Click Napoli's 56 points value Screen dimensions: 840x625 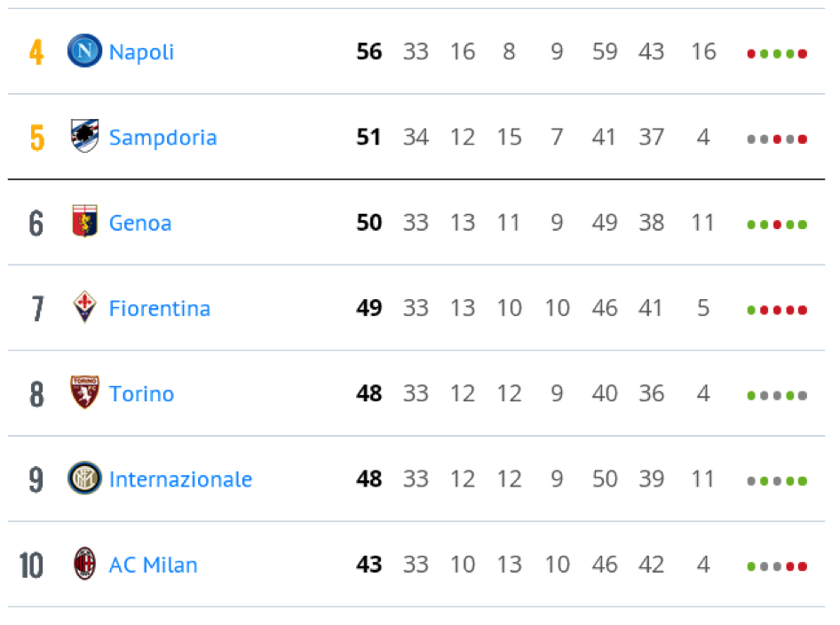[369, 51]
